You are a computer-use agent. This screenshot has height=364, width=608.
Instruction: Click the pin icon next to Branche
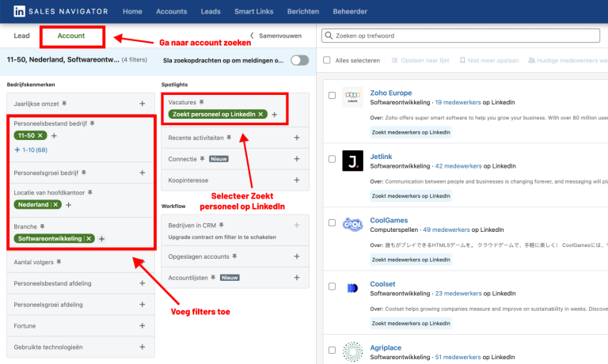click(42, 226)
